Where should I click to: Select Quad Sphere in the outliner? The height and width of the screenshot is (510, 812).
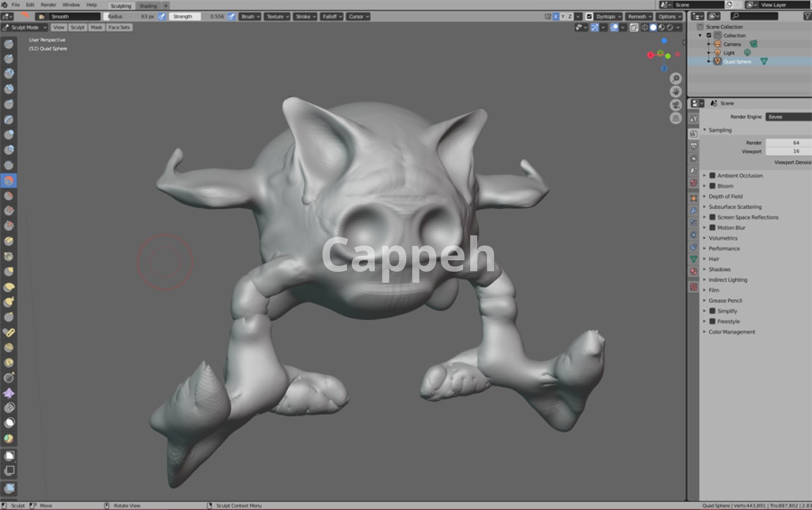point(737,62)
